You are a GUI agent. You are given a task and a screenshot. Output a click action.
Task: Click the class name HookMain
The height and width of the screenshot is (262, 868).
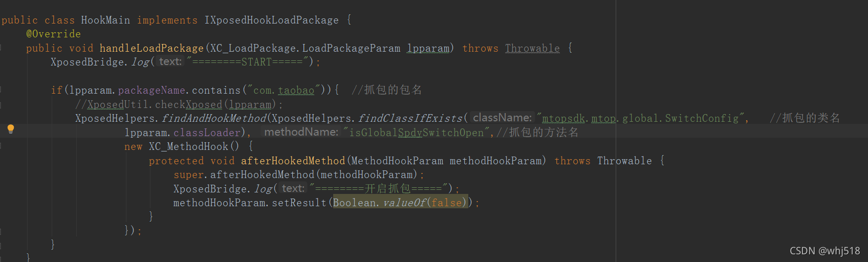(x=105, y=20)
